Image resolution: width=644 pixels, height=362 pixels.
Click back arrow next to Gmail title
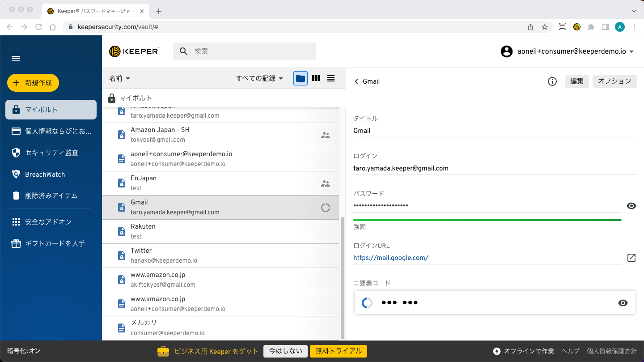356,81
